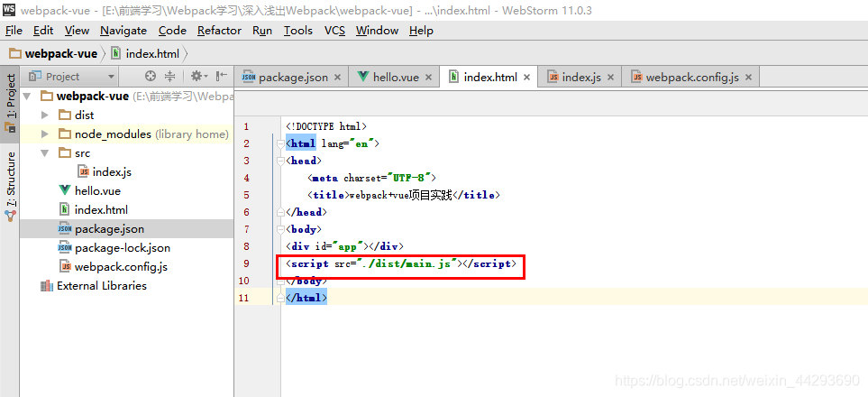
Task: Click line number 9 in gutter
Action: coord(246,263)
